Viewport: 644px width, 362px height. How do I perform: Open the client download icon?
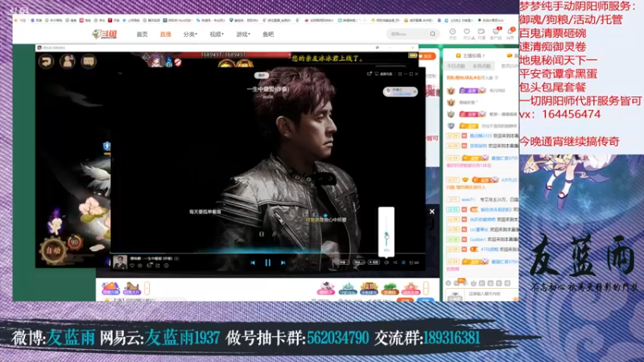pyautogui.click(x=495, y=33)
